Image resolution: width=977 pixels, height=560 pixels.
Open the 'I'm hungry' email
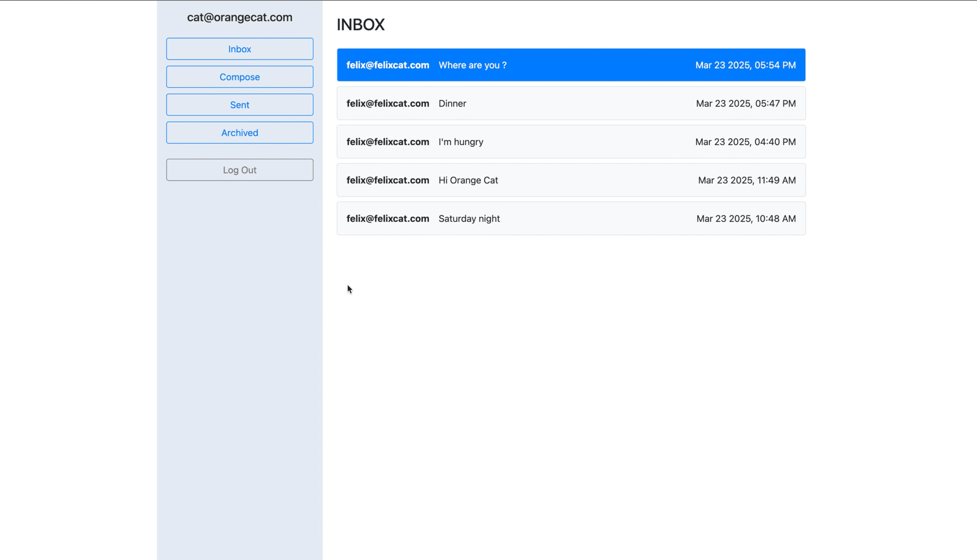click(x=461, y=142)
